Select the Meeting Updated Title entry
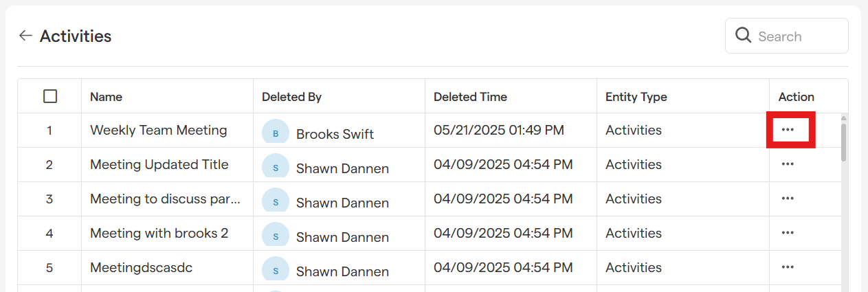This screenshot has width=868, height=292. [x=159, y=164]
